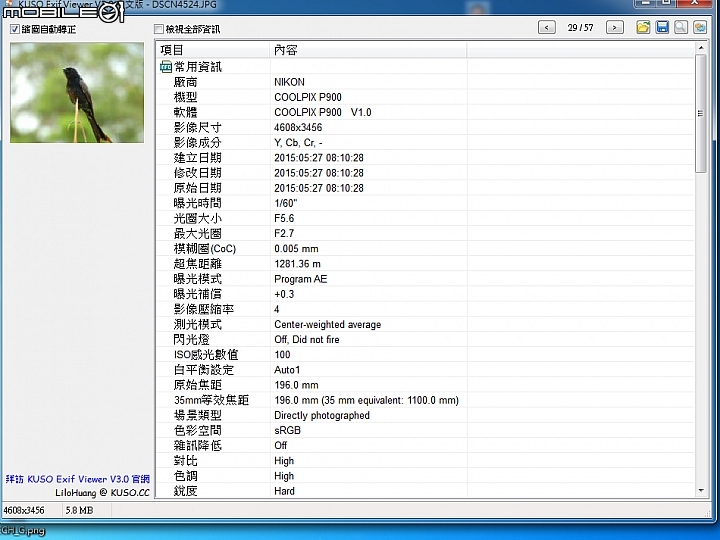Collapse the 常用資訊 group icon
This screenshot has width=720, height=540.
[165, 67]
